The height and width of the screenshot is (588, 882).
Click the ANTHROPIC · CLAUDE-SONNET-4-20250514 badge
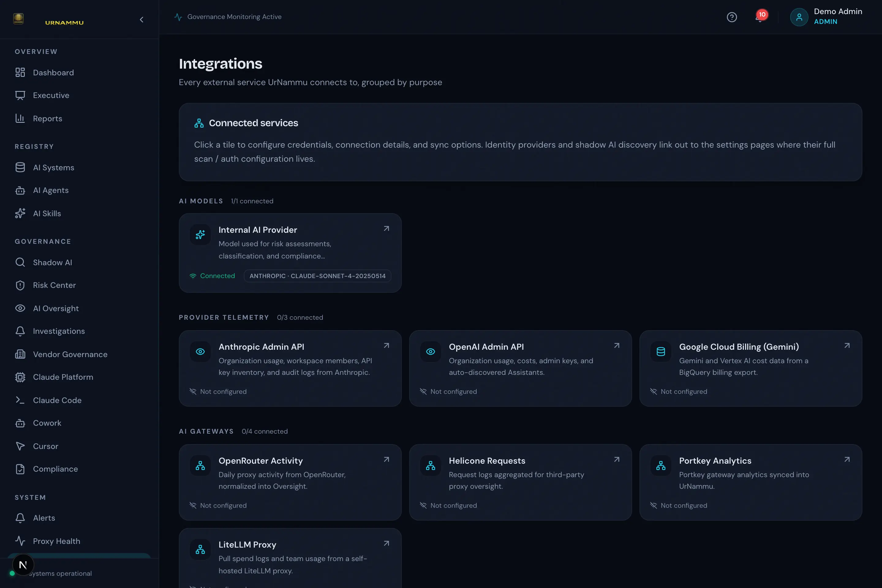coord(317,276)
